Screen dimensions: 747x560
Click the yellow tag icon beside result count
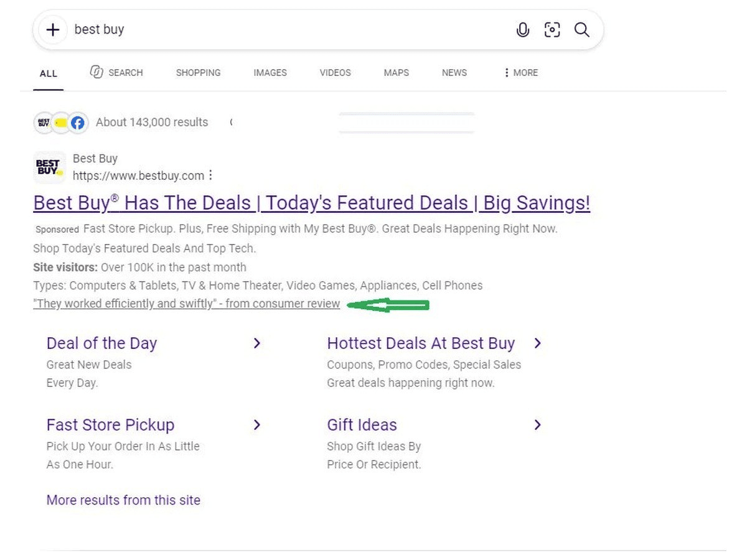[60, 123]
